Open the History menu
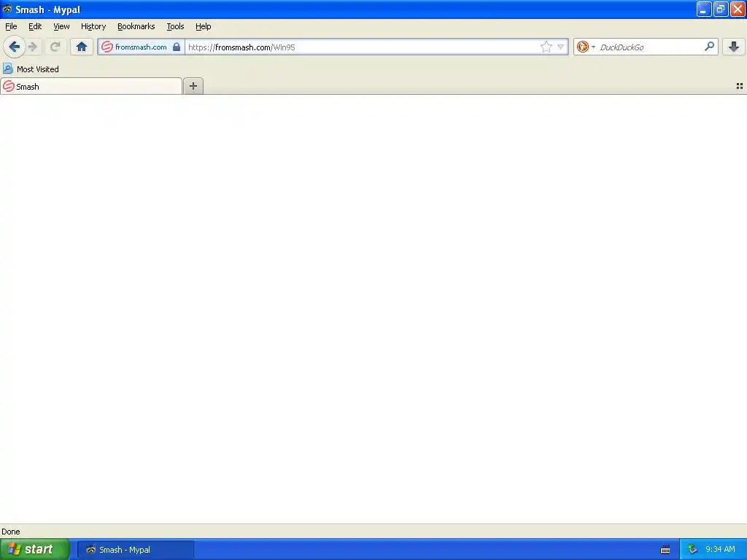Image resolution: width=747 pixels, height=560 pixels. [93, 26]
